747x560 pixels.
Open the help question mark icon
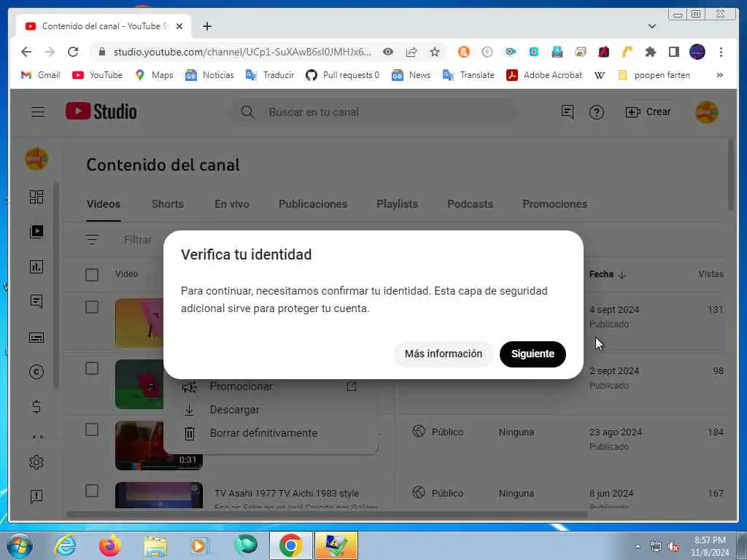pyautogui.click(x=597, y=112)
